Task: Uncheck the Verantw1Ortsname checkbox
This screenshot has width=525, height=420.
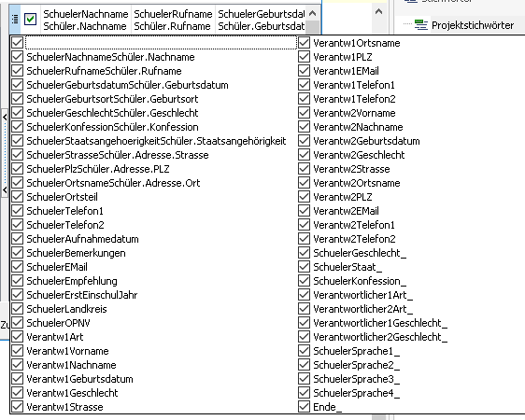Action: tap(304, 43)
